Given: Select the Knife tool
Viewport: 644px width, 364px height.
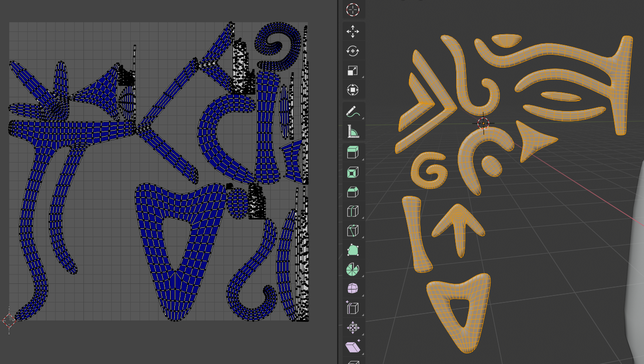Looking at the screenshot, I should [353, 231].
